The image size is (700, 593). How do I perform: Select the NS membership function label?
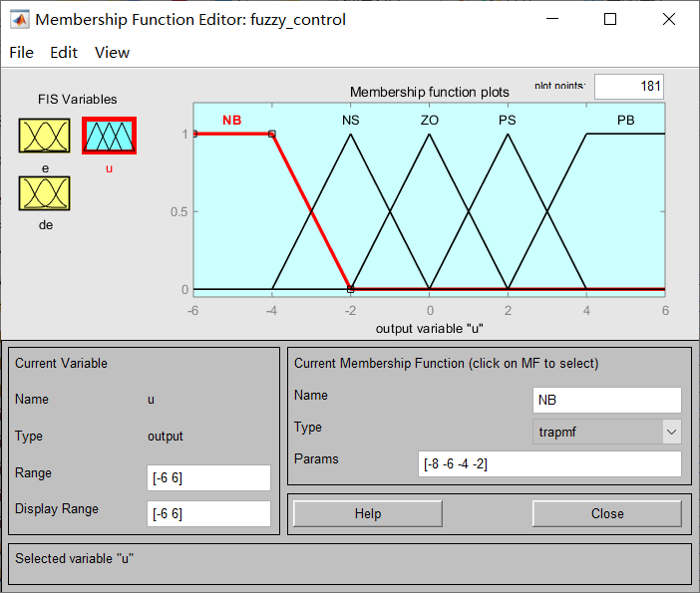(350, 120)
